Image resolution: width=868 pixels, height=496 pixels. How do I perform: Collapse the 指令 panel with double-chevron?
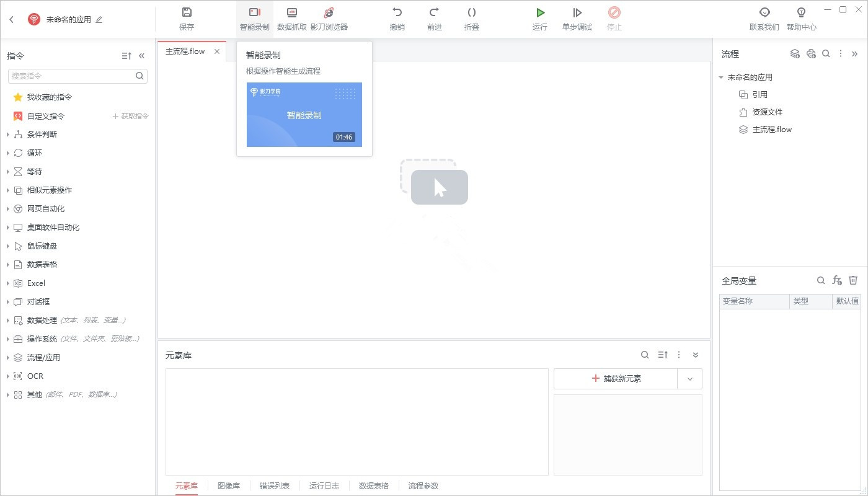coord(142,56)
